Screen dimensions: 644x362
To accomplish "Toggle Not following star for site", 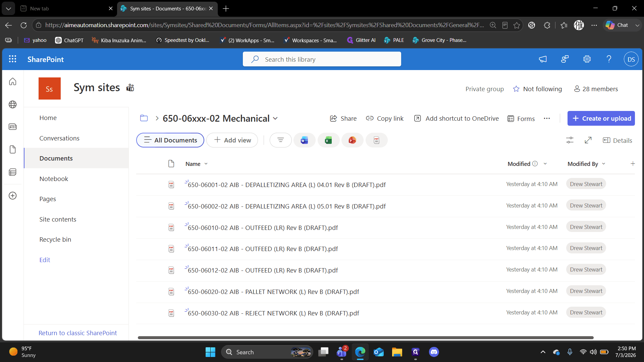I will coord(516,89).
